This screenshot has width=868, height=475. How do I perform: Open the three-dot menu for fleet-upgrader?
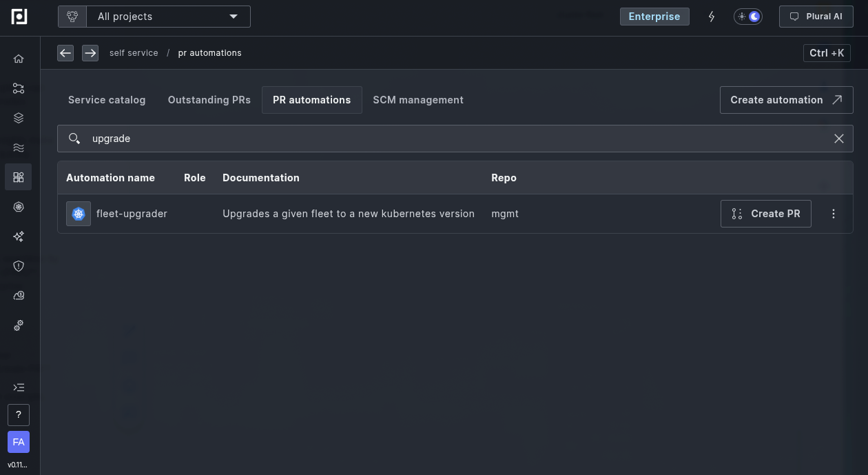click(x=833, y=214)
